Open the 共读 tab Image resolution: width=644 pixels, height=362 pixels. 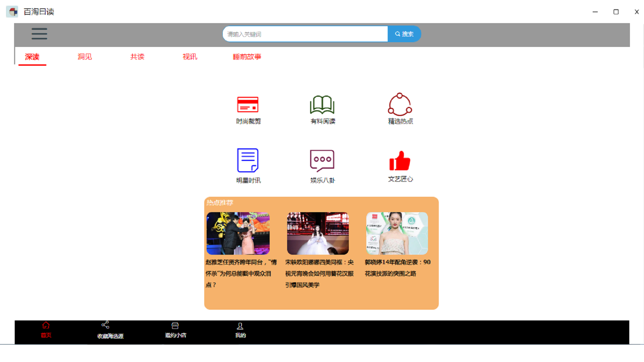137,57
